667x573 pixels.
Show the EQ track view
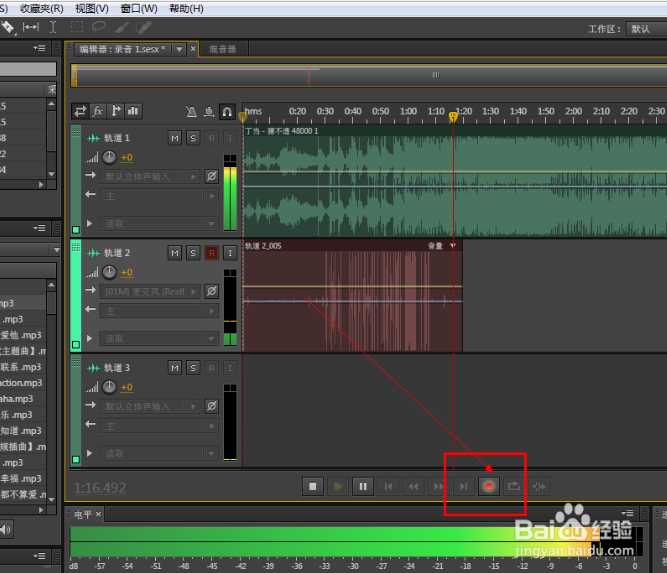coord(133,111)
